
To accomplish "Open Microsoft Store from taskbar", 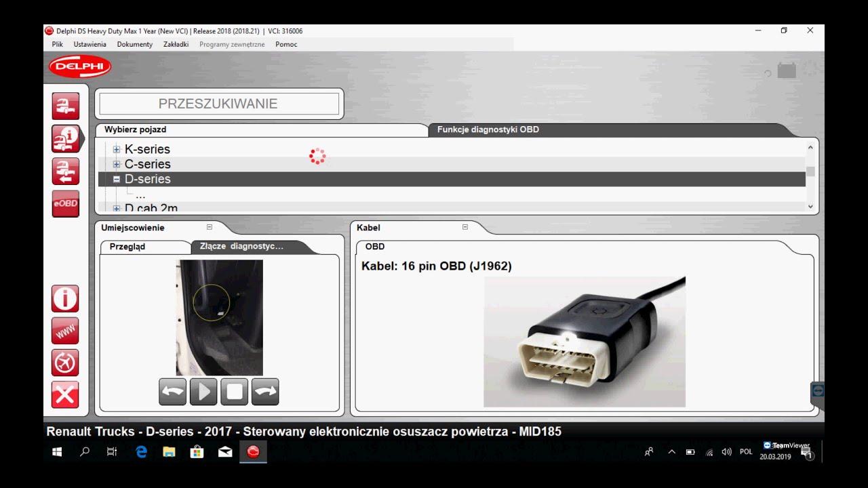I will (x=197, y=452).
